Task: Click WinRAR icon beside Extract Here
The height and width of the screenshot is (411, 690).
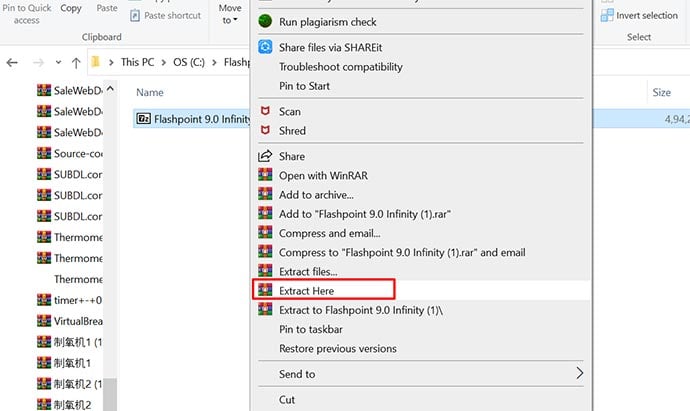Action: point(265,290)
